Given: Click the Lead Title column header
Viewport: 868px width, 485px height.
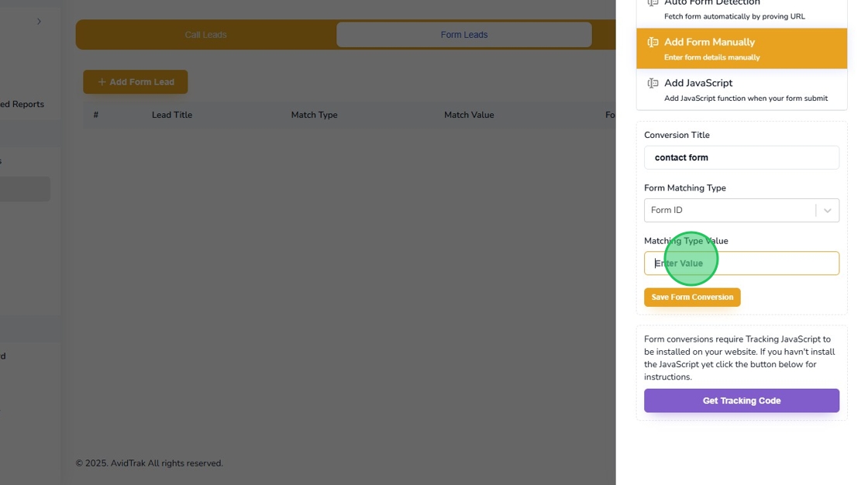Looking at the screenshot, I should click(x=172, y=115).
